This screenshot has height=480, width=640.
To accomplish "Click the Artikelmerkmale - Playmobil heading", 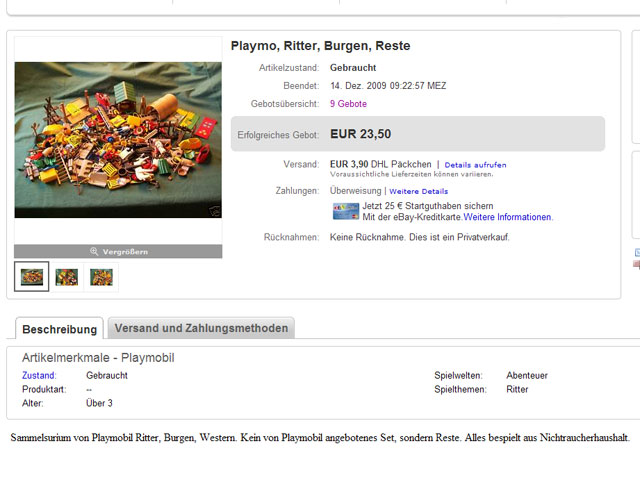I will [98, 357].
